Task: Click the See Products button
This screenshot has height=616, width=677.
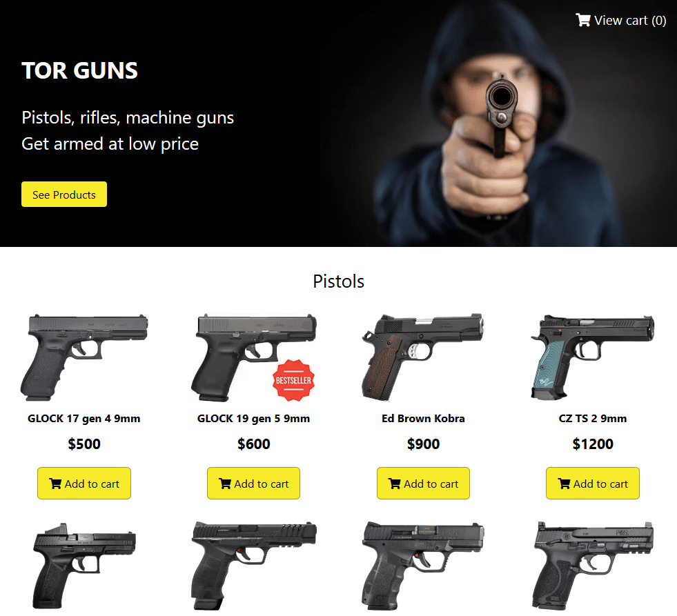Action: (64, 195)
